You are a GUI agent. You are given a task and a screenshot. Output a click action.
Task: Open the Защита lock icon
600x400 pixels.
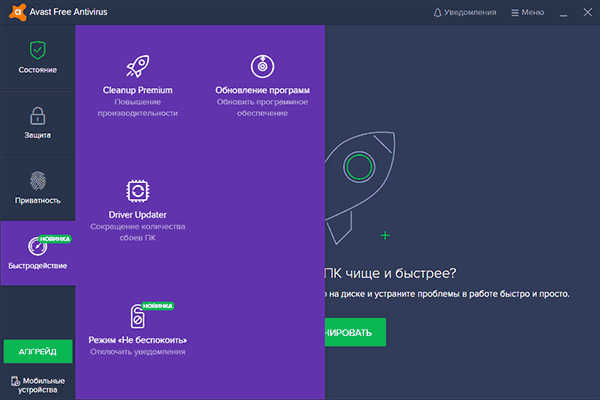pos(38,116)
